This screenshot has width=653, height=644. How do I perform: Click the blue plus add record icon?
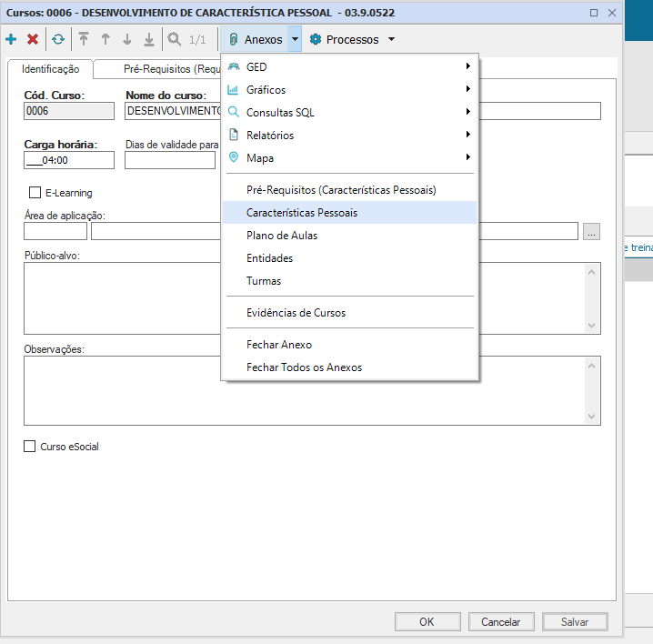[11, 39]
